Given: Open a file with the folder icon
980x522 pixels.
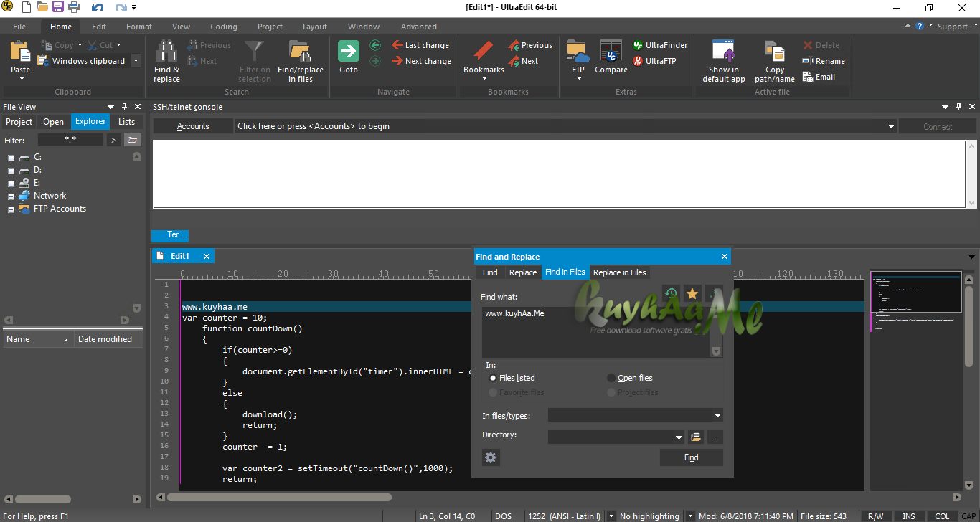Looking at the screenshot, I should pos(42,8).
